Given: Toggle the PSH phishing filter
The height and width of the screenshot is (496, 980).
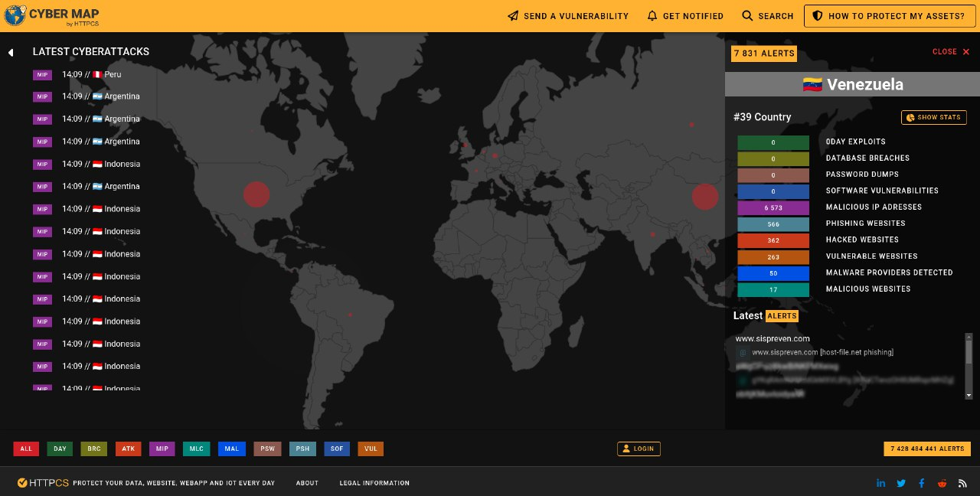Looking at the screenshot, I should point(302,449).
